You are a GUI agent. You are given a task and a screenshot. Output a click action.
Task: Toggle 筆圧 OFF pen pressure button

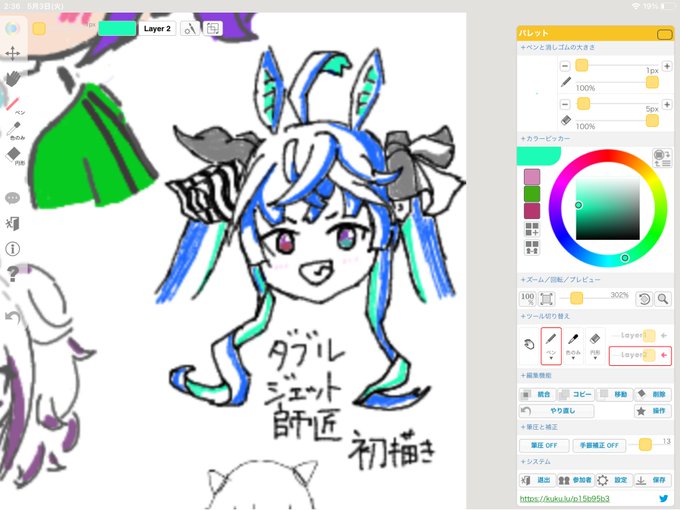pos(544,445)
